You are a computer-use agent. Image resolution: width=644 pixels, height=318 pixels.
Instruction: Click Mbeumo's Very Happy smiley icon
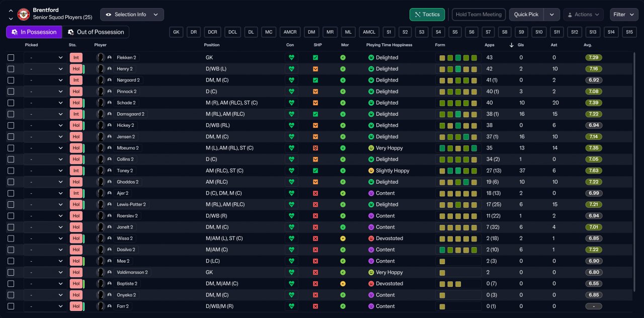click(x=371, y=148)
